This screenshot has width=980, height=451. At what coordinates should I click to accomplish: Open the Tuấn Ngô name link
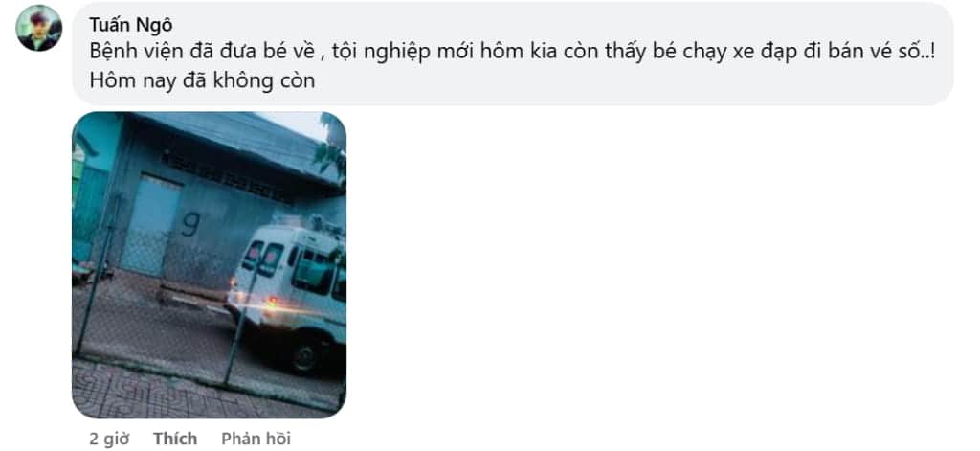click(x=130, y=25)
